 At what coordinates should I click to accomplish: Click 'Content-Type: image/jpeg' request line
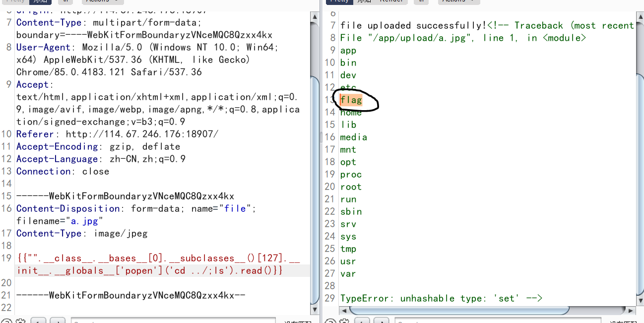click(82, 233)
